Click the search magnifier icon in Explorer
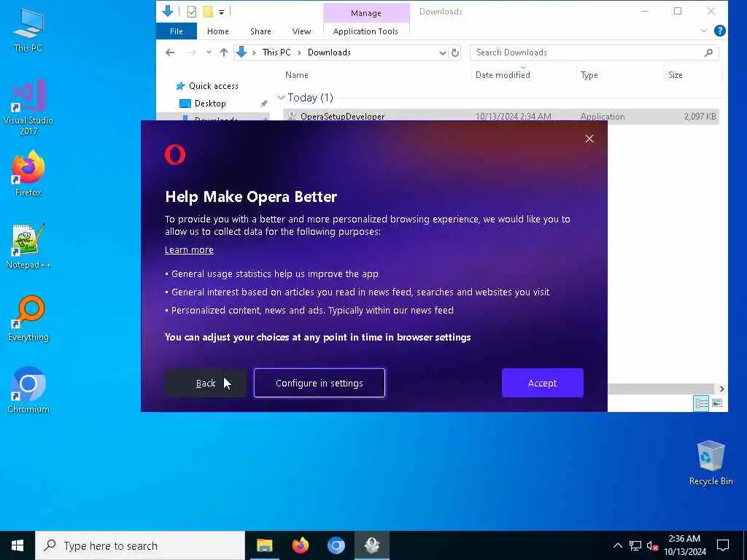Image resolution: width=747 pixels, height=560 pixels. point(708,52)
